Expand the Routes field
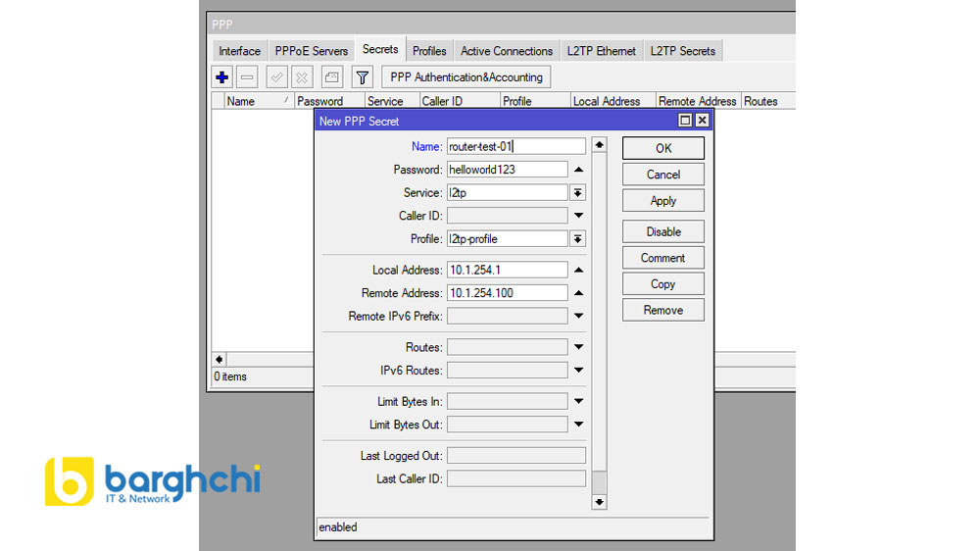Viewport: 980px width, 551px height. coord(578,347)
